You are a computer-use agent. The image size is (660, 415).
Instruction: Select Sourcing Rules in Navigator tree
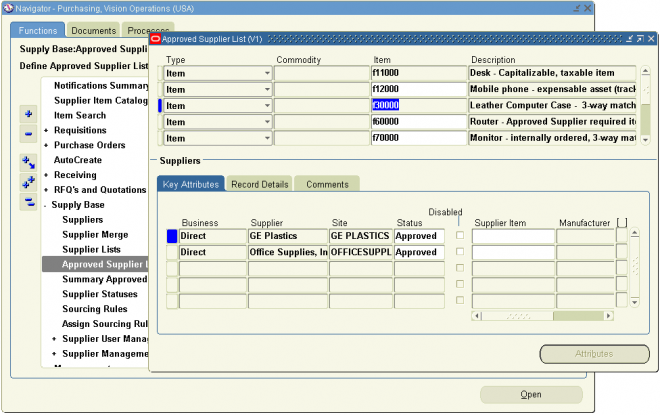pos(95,309)
